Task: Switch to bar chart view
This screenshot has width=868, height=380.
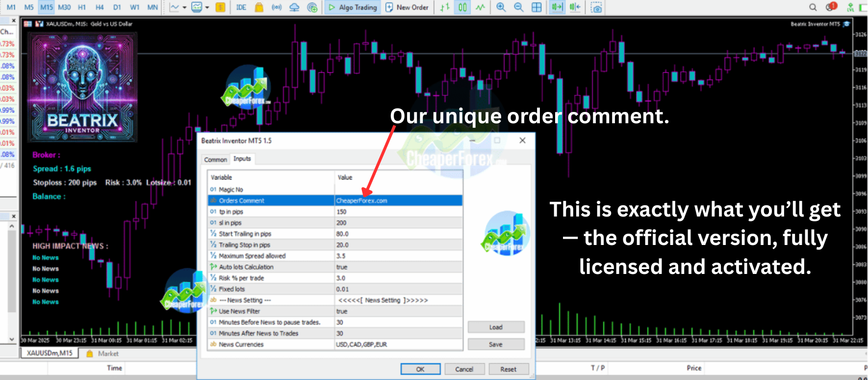Action: click(x=445, y=7)
